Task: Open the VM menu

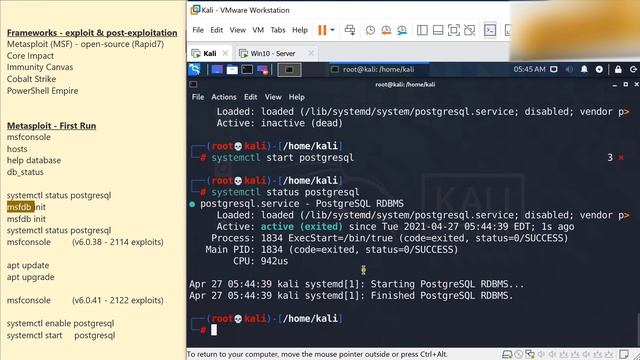Action: (x=258, y=30)
